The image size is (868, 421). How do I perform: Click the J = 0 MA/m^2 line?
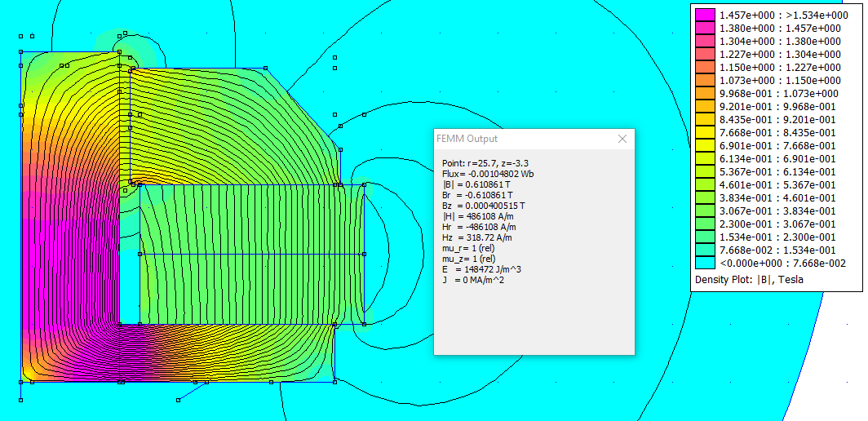473,281
